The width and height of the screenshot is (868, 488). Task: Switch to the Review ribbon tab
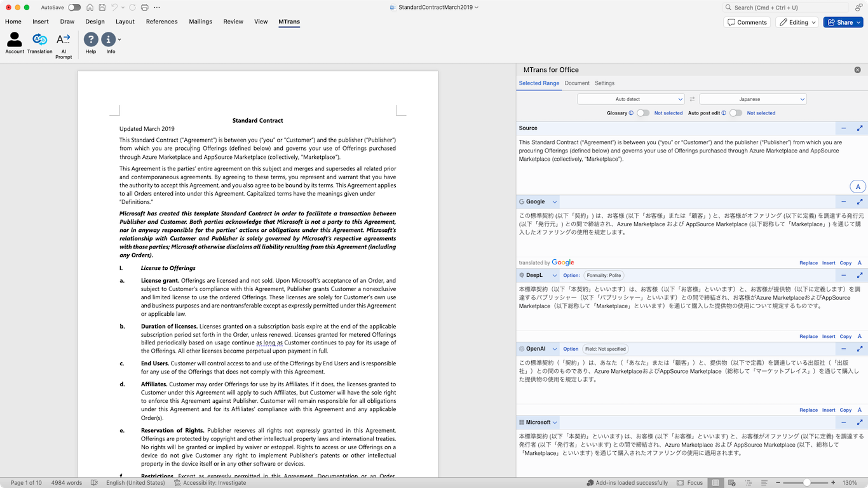pyautogui.click(x=233, y=22)
